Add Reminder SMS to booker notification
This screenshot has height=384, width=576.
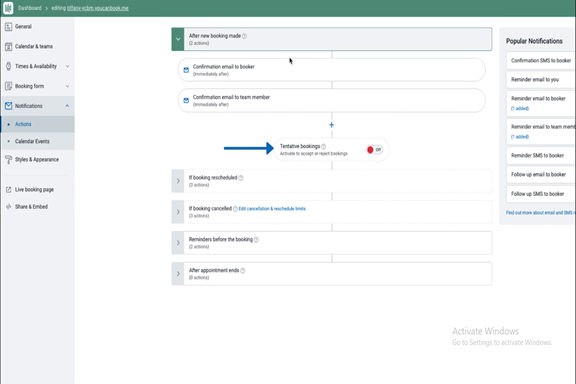point(541,155)
